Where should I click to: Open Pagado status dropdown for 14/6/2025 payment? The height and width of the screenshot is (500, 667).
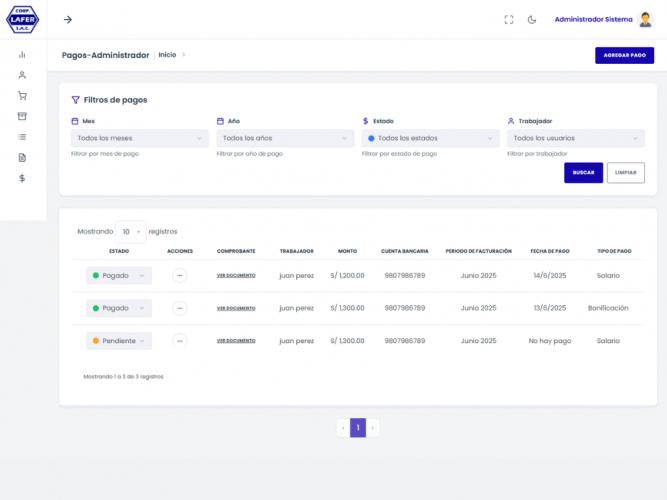119,276
